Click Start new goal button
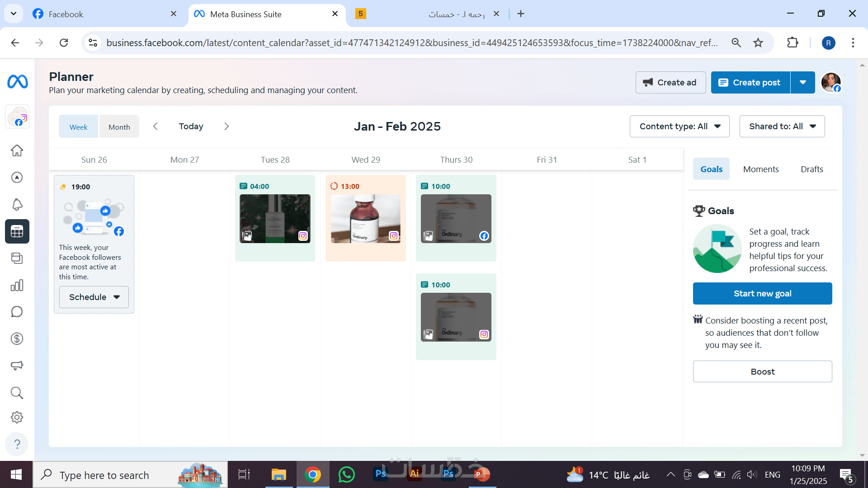This screenshot has width=868, height=488. (x=762, y=293)
